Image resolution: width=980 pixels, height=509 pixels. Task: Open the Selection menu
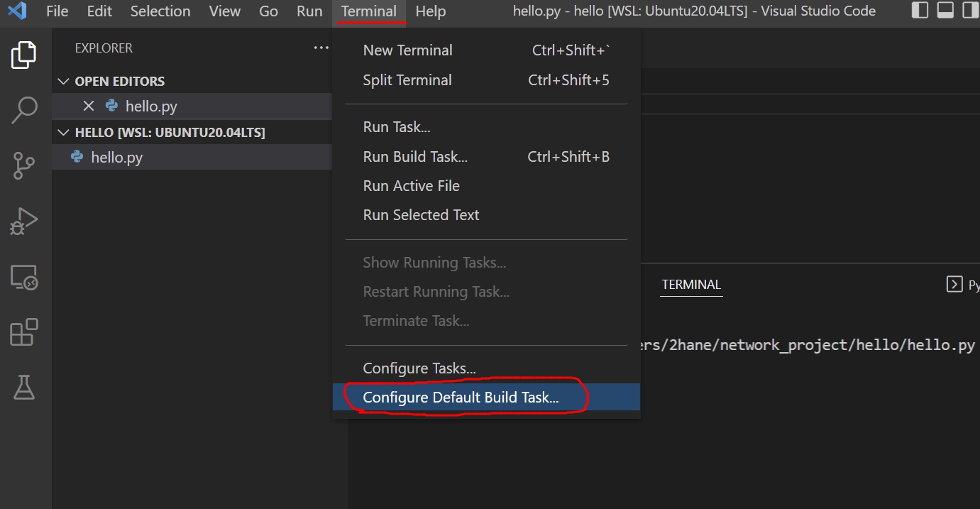click(x=160, y=11)
